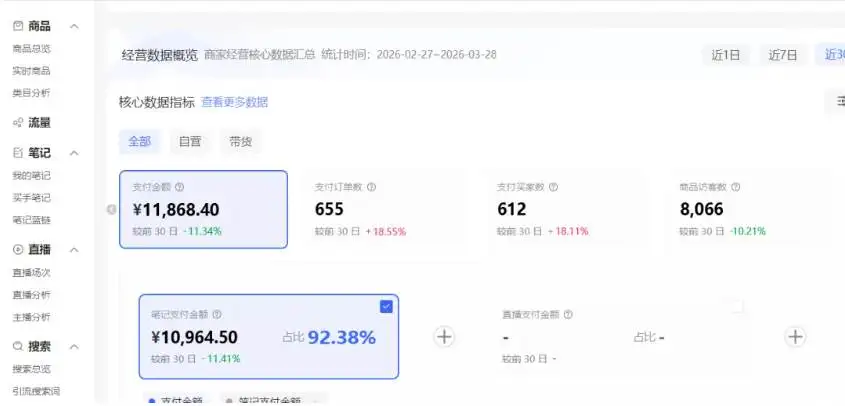Image resolution: width=845 pixels, height=406 pixels.
Task: Click the 笔记 sidebar section icon
Action: tap(18, 153)
